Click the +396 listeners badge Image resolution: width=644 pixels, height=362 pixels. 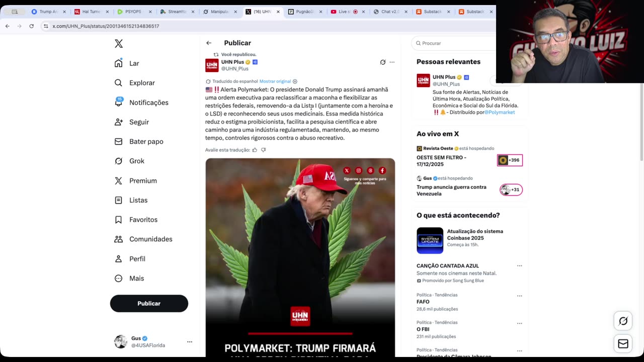point(510,160)
